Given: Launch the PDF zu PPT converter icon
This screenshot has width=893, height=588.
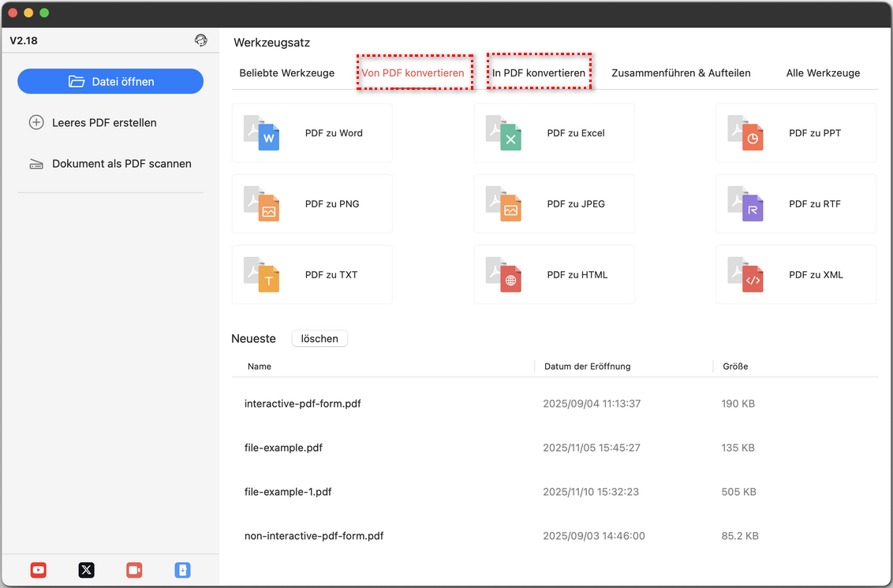Looking at the screenshot, I should tap(746, 133).
